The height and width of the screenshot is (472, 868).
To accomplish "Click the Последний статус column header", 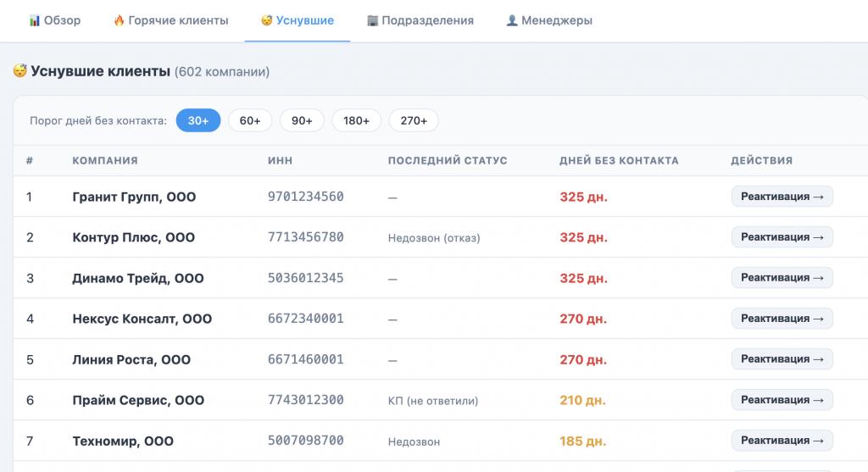I will coord(448,160).
